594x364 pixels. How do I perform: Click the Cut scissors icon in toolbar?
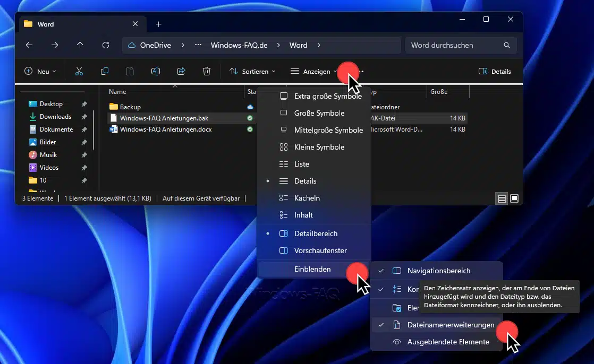tap(79, 71)
